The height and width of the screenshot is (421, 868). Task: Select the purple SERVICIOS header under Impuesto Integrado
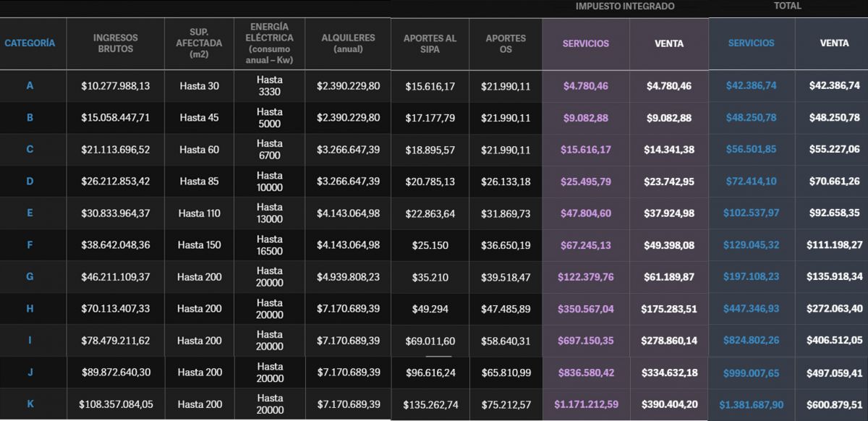[x=585, y=43]
